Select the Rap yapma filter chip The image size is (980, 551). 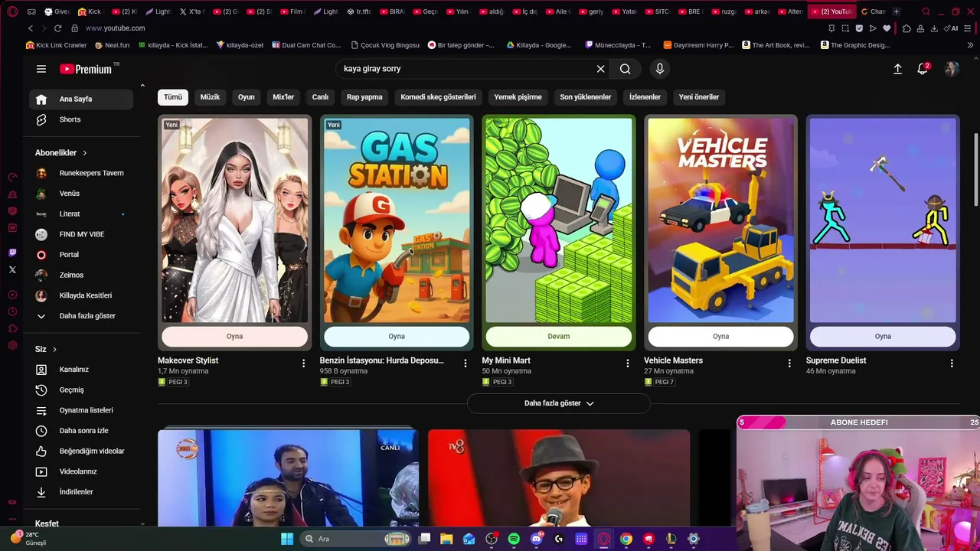364,97
